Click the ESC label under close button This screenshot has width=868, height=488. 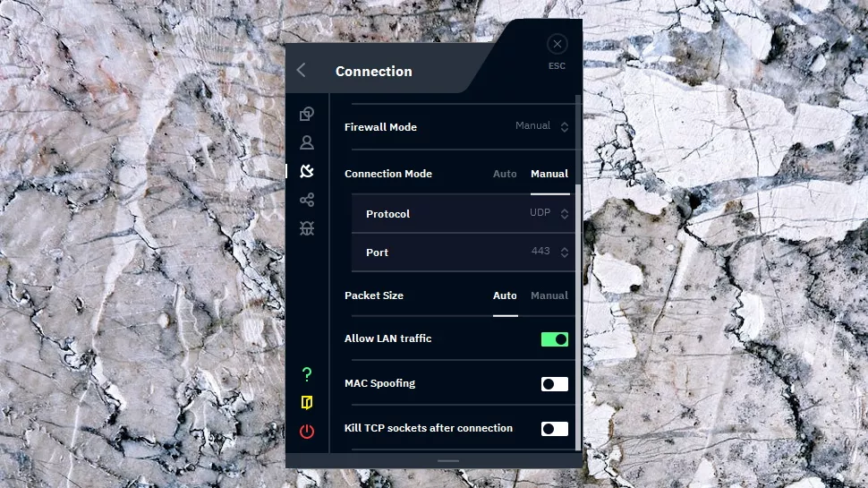point(557,66)
